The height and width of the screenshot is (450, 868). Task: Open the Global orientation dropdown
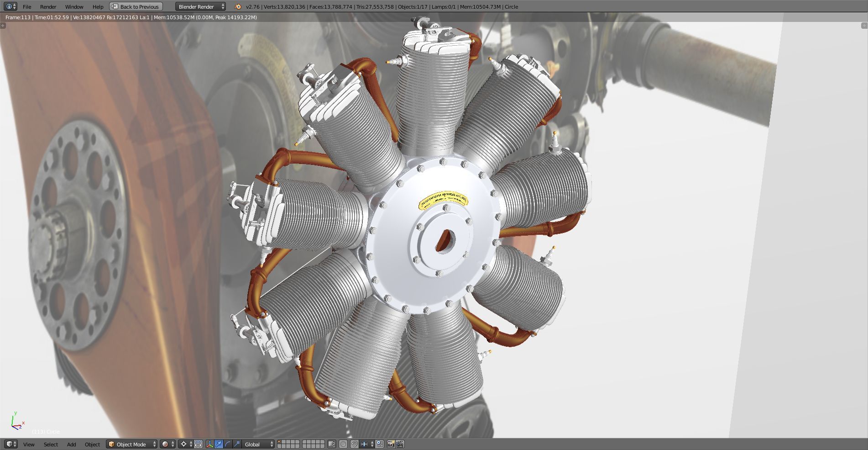tap(258, 444)
